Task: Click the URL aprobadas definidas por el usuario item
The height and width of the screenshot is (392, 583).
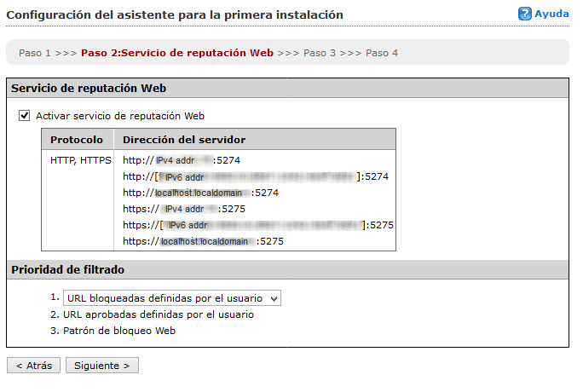Action: tap(159, 314)
